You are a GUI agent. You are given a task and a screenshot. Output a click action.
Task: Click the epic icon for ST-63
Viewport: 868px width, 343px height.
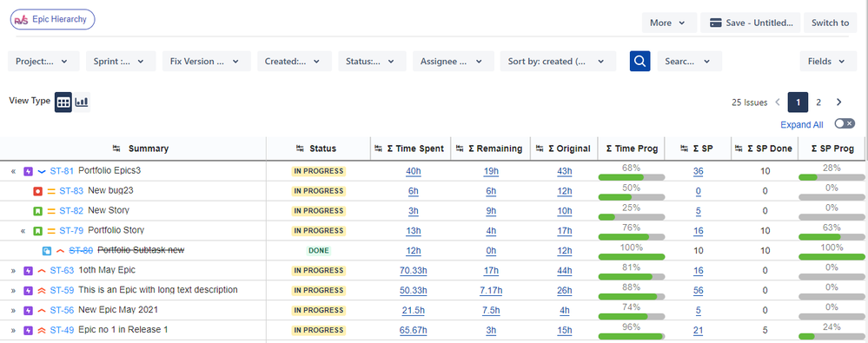28,271
